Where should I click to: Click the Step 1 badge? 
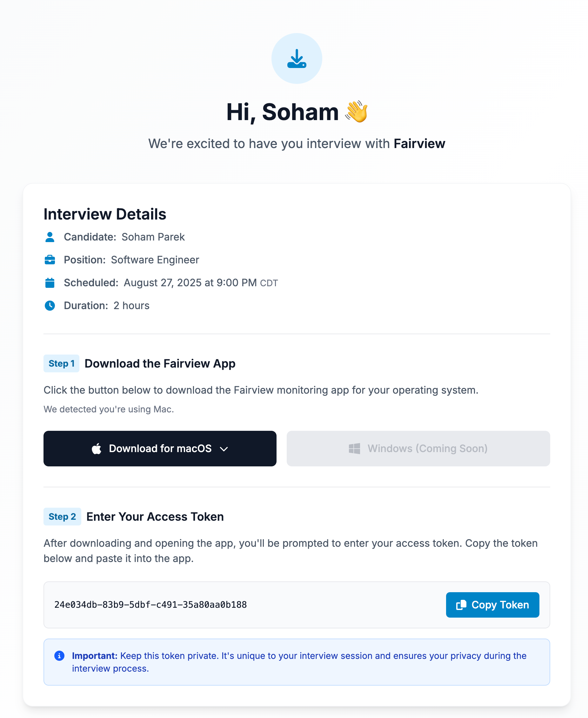click(x=61, y=363)
